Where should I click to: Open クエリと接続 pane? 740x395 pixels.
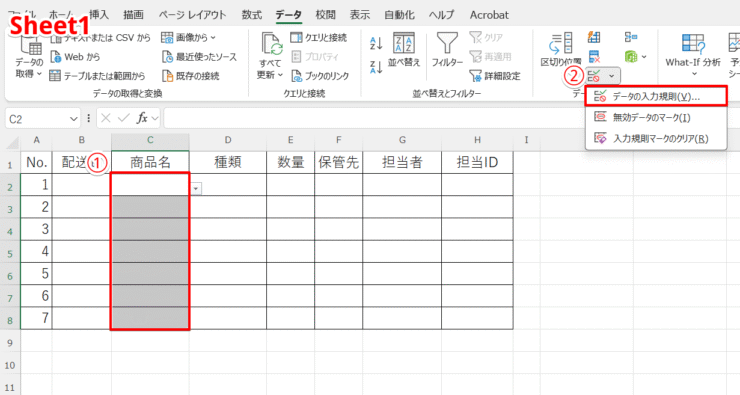(319, 37)
